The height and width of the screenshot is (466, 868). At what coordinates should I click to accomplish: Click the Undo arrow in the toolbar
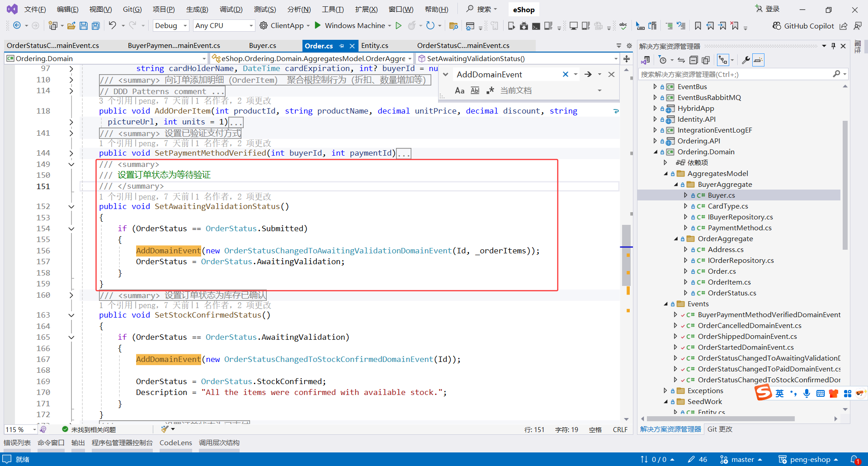click(x=112, y=25)
